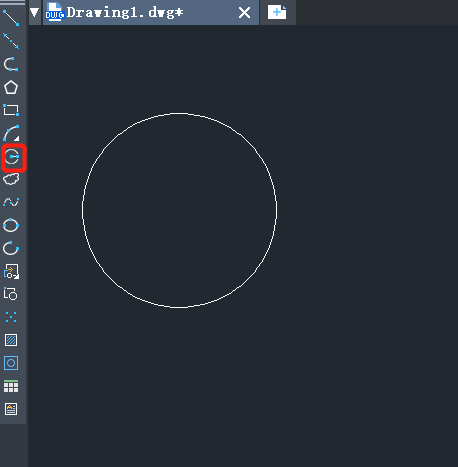
Task: Select the Polygon tool
Action: click(x=11, y=87)
